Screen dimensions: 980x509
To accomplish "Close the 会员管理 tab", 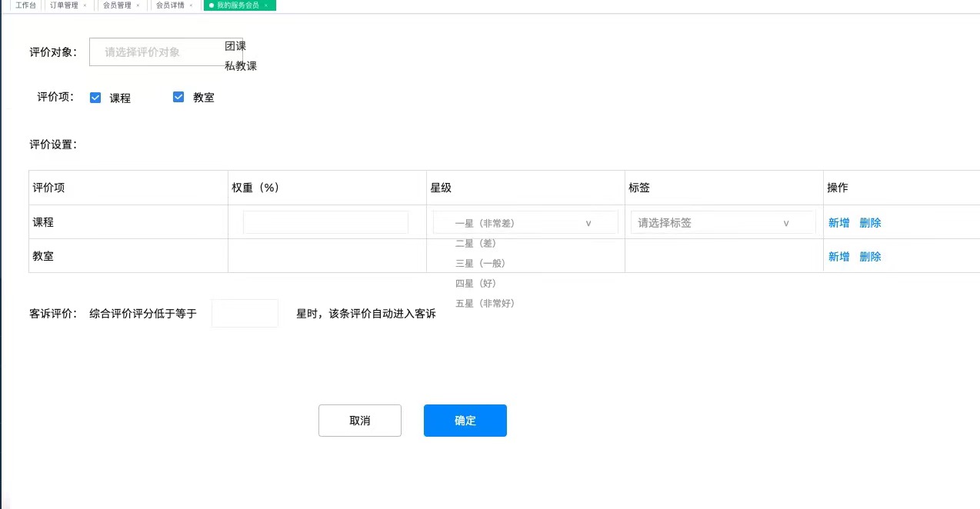I will pyautogui.click(x=138, y=5).
